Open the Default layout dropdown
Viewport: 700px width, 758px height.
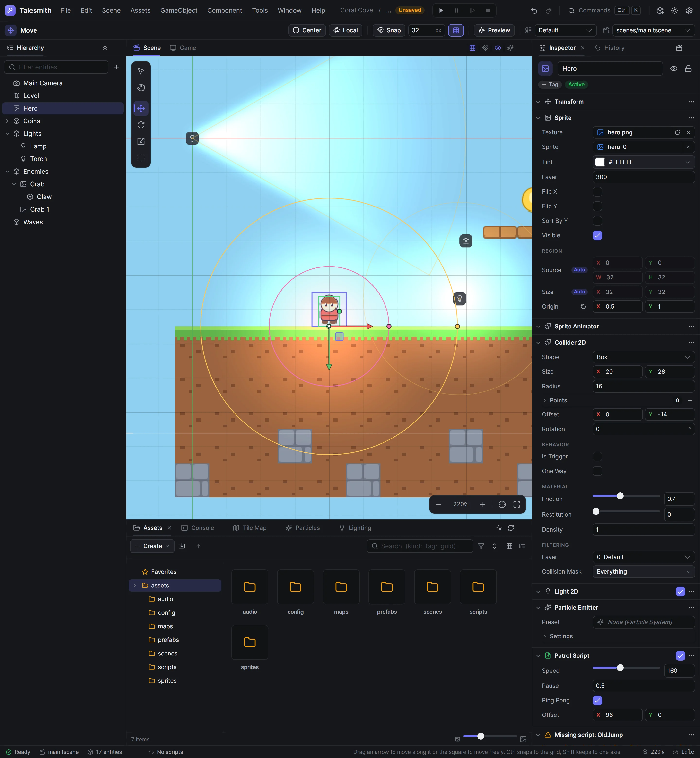tap(565, 30)
